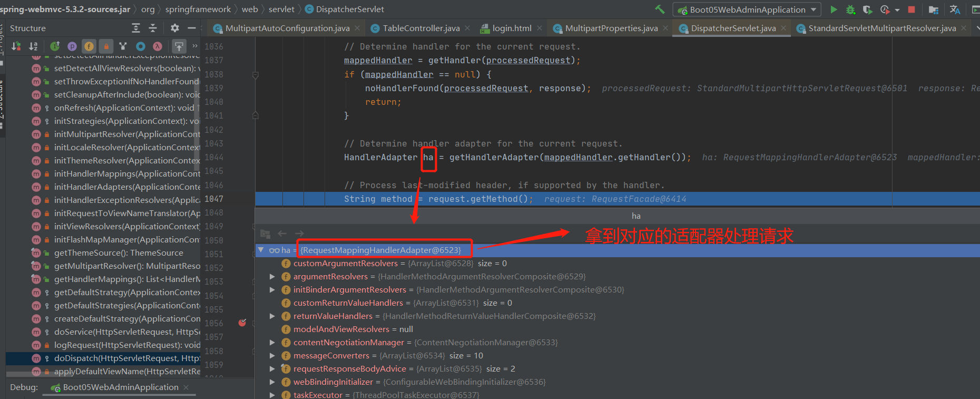Select the customArgumentResolvers field row

pos(618,263)
